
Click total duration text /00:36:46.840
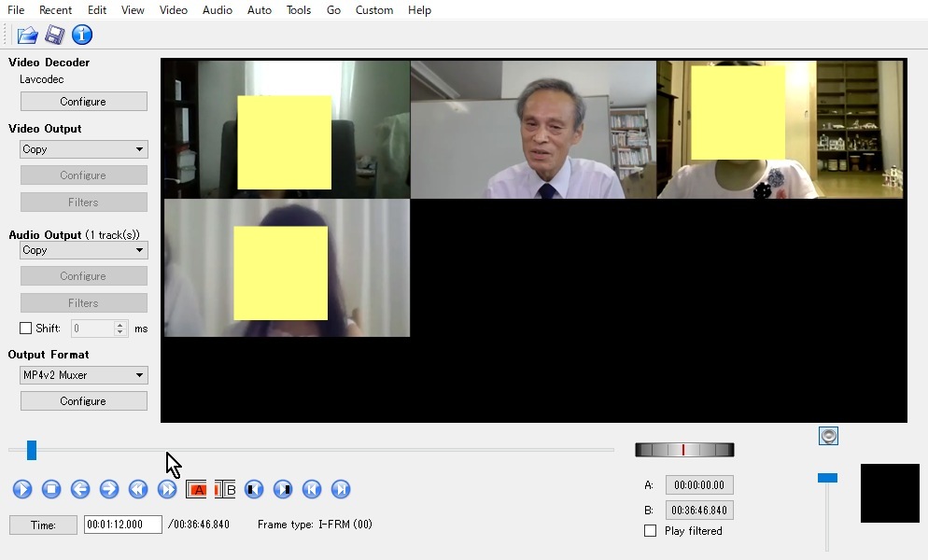click(199, 524)
